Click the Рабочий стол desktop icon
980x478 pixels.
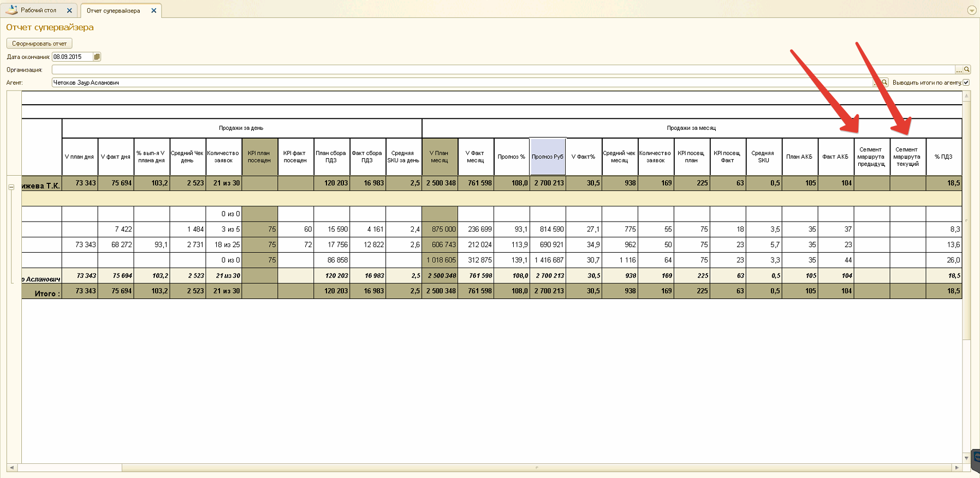point(11,10)
